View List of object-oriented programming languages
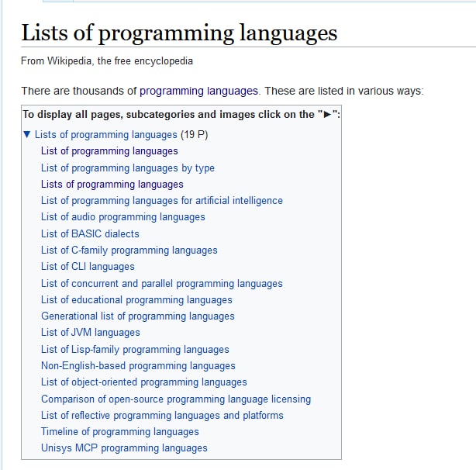 coord(144,382)
